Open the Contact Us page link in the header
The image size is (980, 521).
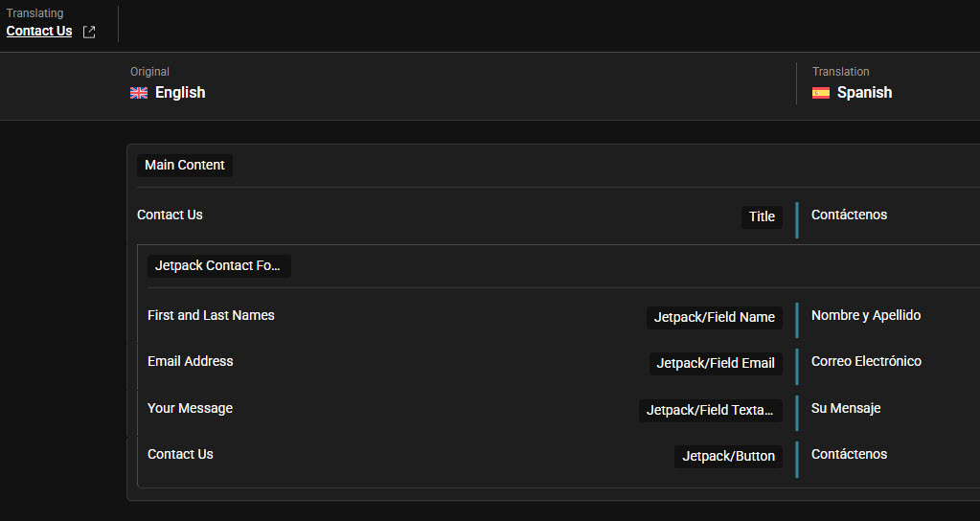(x=38, y=31)
